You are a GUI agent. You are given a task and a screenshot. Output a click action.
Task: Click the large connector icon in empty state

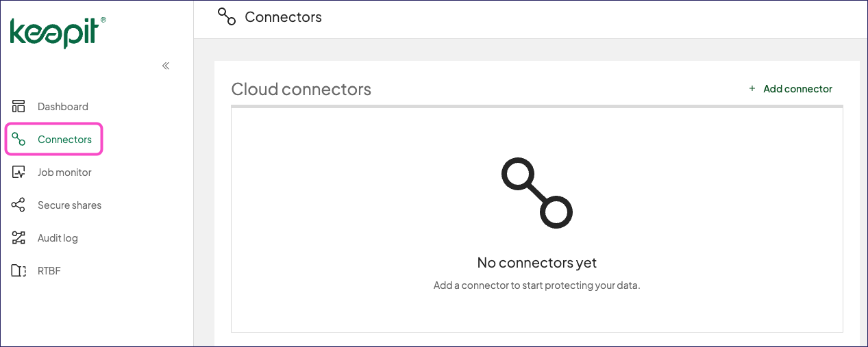click(537, 193)
